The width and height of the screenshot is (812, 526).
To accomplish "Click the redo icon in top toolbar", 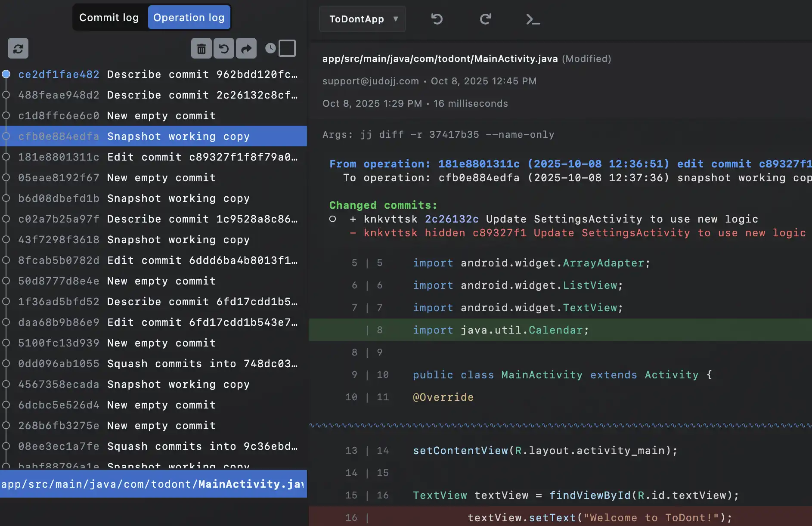I will pos(485,19).
